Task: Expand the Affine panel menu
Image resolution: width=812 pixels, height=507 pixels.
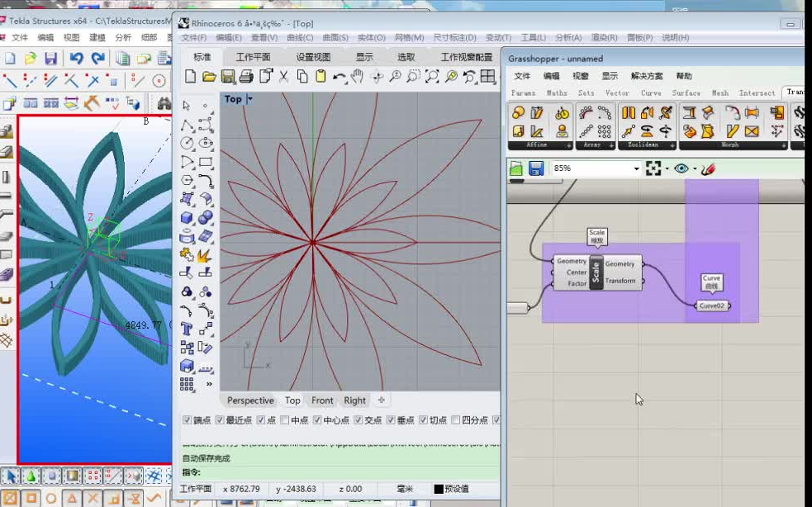Action: point(569,145)
